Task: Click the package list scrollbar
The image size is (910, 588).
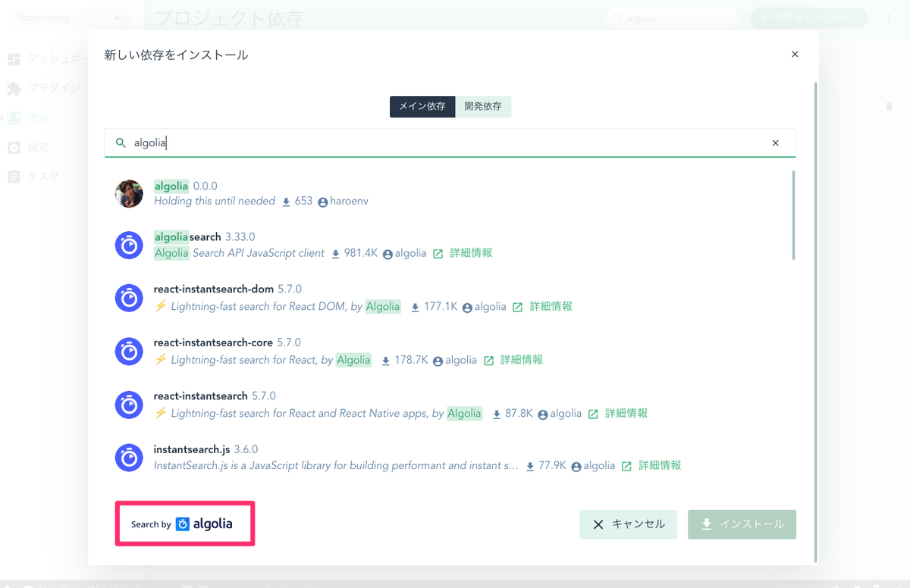Action: [x=793, y=215]
